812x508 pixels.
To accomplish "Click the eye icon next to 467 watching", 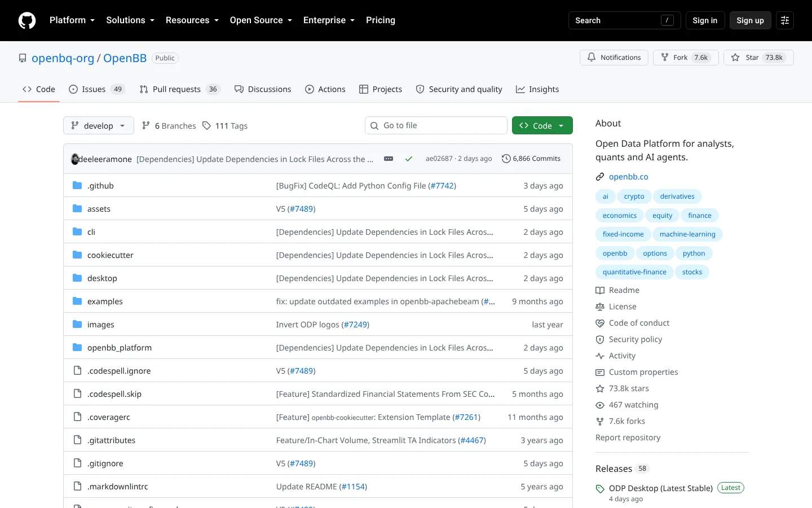I will pos(600,405).
